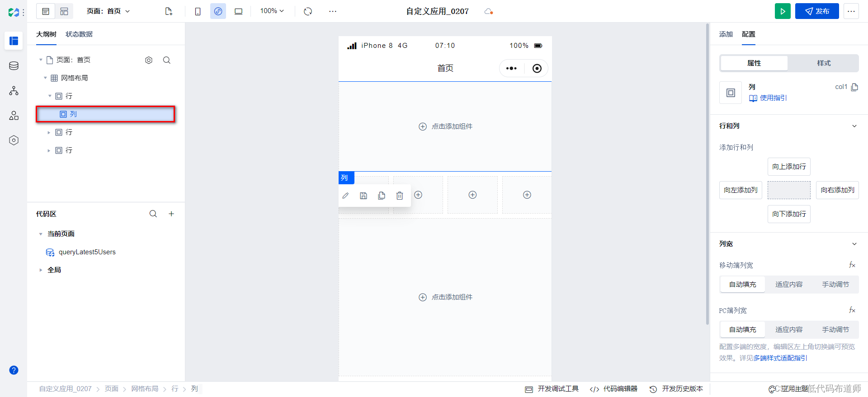Open the 100% zoom level dropdown
This screenshot has width=868, height=397.
(x=272, y=11)
